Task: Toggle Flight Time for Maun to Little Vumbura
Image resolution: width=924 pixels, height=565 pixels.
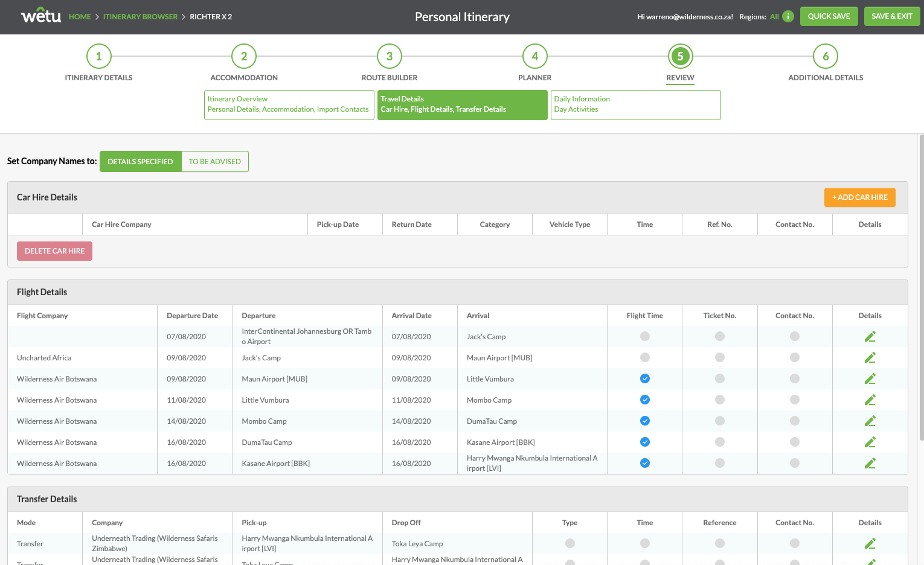Action: [x=644, y=379]
